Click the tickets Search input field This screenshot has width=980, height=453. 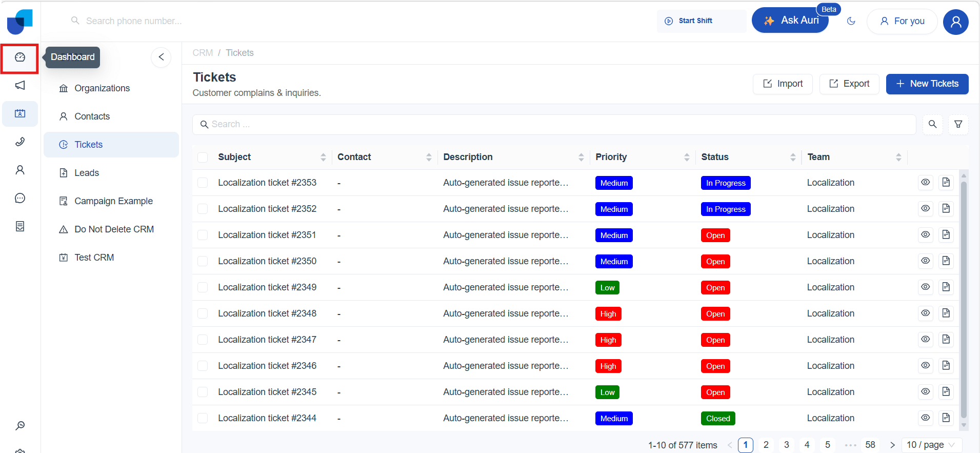554,125
